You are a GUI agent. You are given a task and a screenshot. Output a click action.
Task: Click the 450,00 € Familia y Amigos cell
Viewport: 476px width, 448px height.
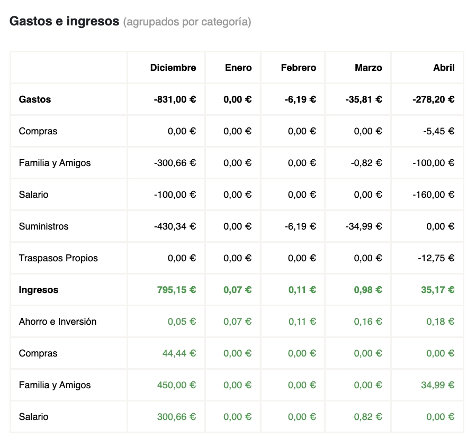coord(176,385)
